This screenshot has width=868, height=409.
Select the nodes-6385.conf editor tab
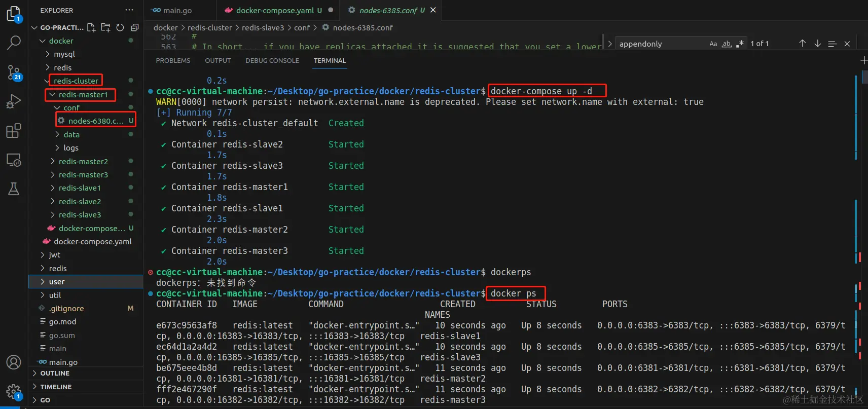point(390,10)
